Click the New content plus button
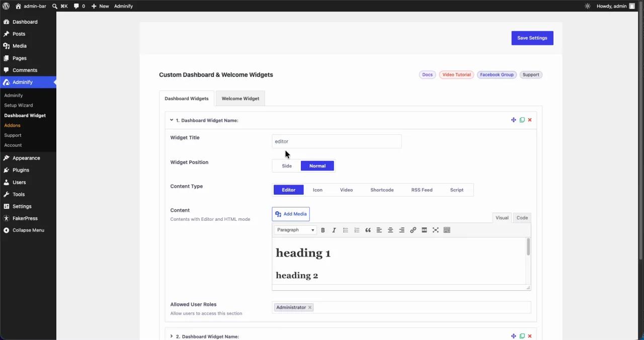The width and height of the screenshot is (644, 340). 100,6
